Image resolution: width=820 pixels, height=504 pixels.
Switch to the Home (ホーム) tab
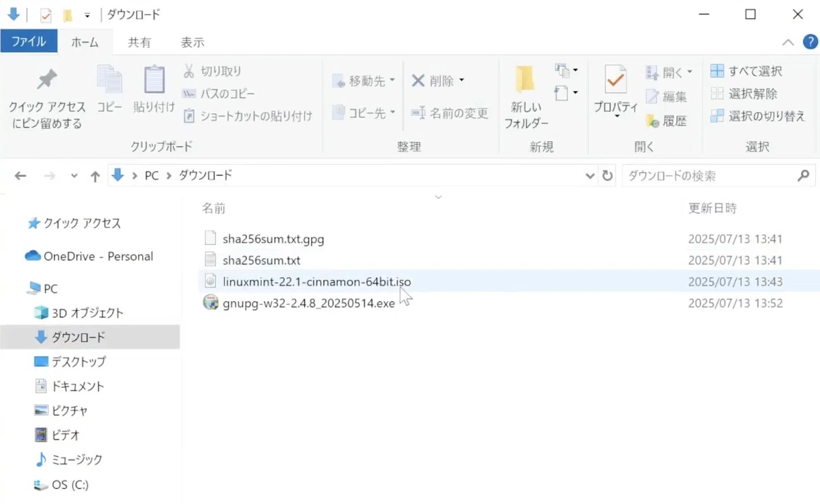85,42
